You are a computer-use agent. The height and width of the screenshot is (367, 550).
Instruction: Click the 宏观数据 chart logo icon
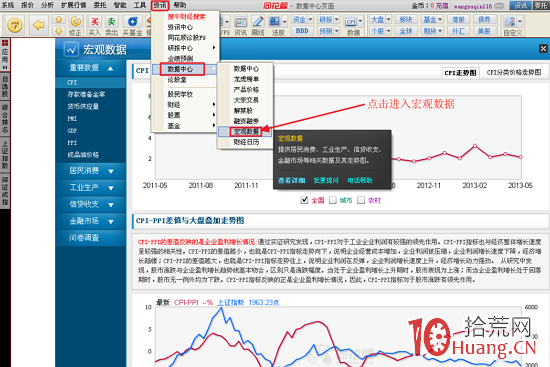tap(71, 49)
